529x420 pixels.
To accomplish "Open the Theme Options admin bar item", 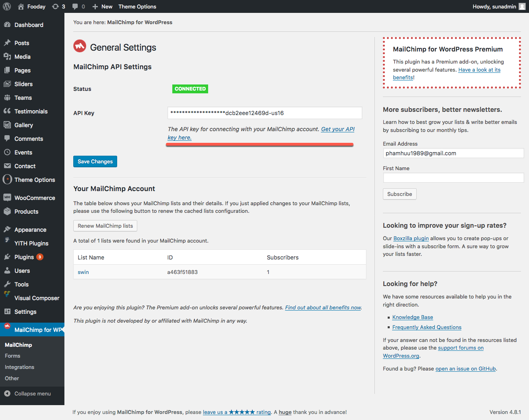I will click(137, 6).
